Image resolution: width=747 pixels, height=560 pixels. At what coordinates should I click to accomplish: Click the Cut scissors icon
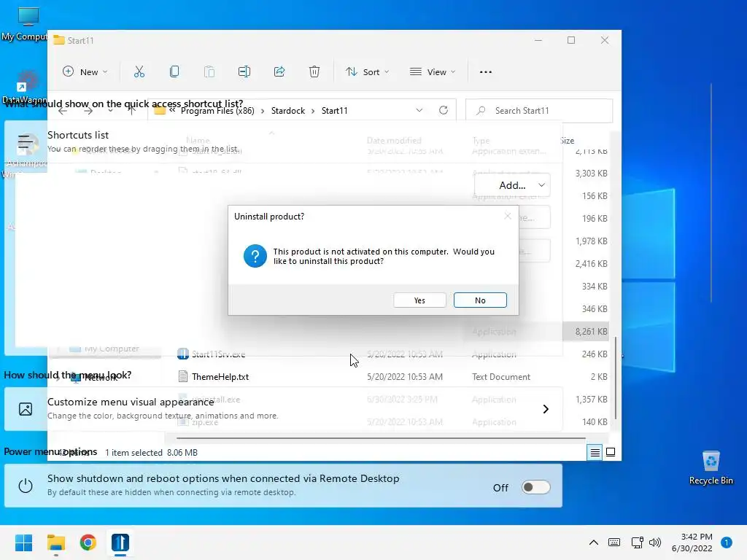(x=139, y=72)
